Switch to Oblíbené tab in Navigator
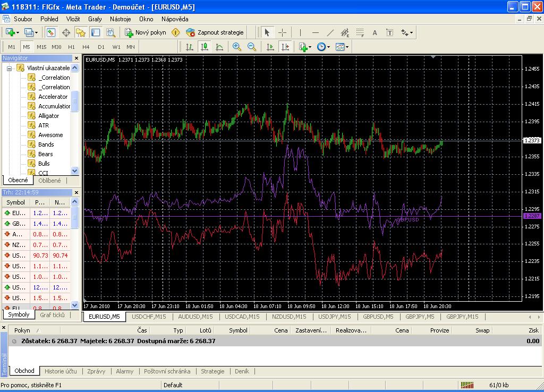This screenshot has width=544, height=392. (x=49, y=181)
